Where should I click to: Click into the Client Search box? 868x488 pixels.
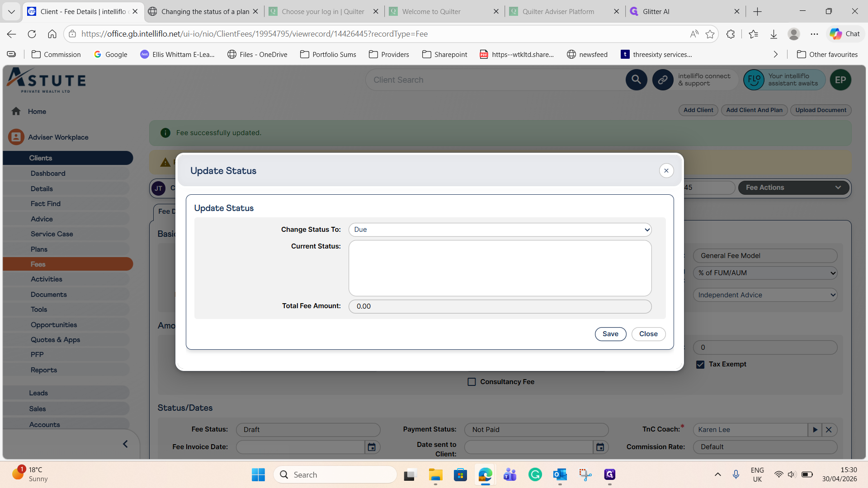point(495,80)
